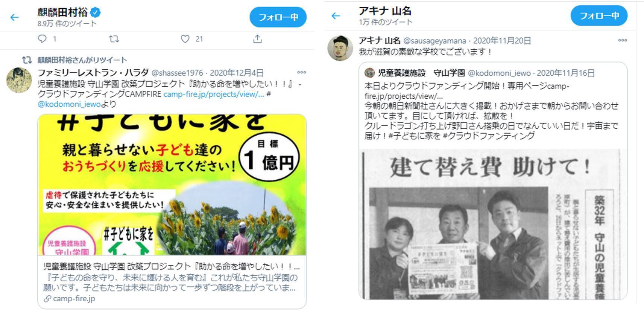
Task: Open the 2020年11月20日 tweet timestamp
Action: [x=502, y=41]
